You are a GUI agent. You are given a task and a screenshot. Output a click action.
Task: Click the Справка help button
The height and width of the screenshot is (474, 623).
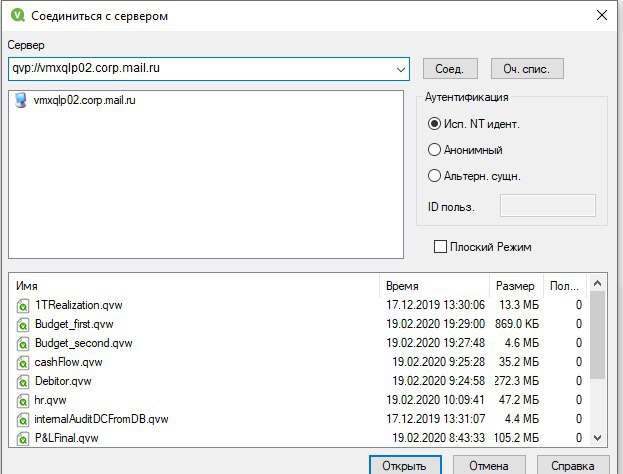[573, 465]
